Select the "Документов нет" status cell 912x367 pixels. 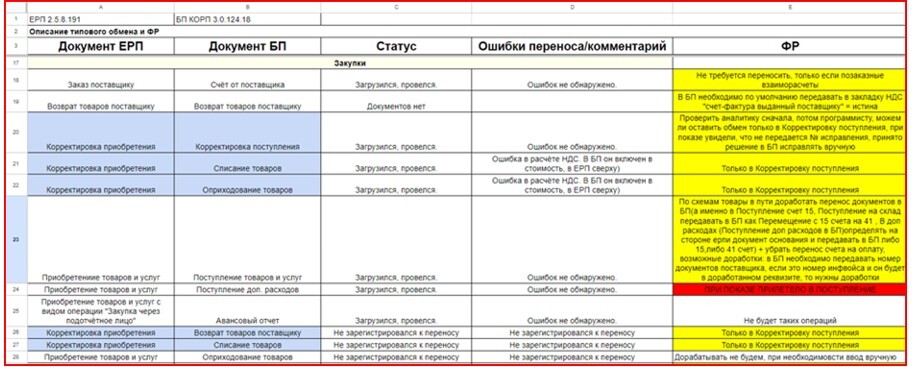pyautogui.click(x=396, y=101)
